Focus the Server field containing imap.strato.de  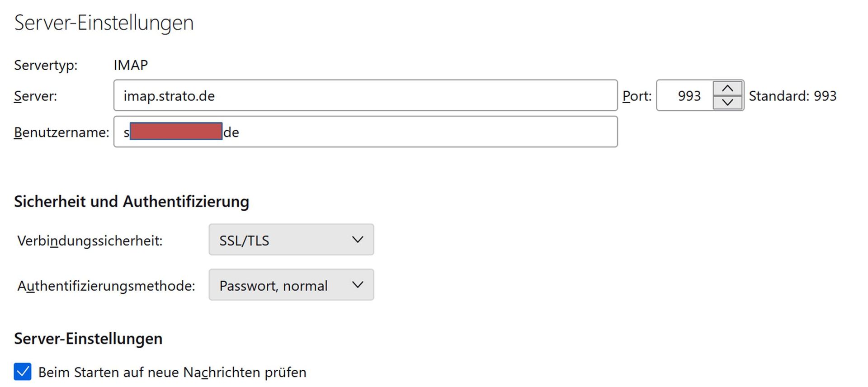tap(365, 96)
